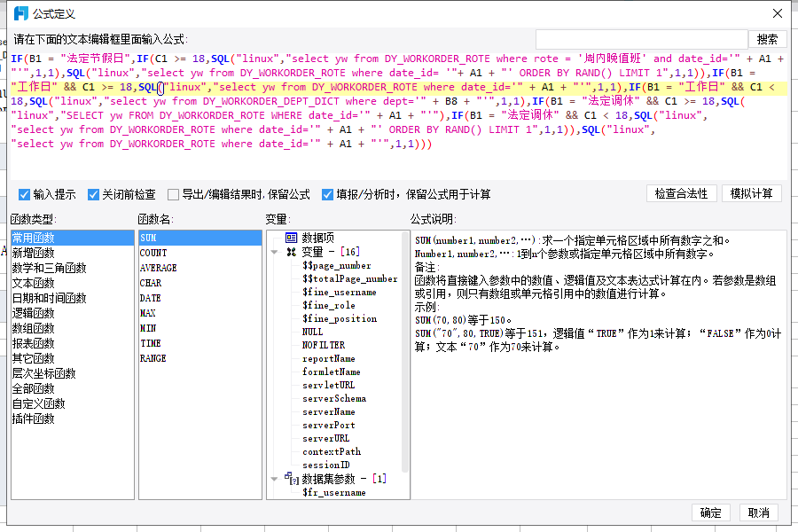Image resolution: width=798 pixels, height=532 pixels.
Task: Select 层次坐标函数 function type
Action: click(73, 373)
